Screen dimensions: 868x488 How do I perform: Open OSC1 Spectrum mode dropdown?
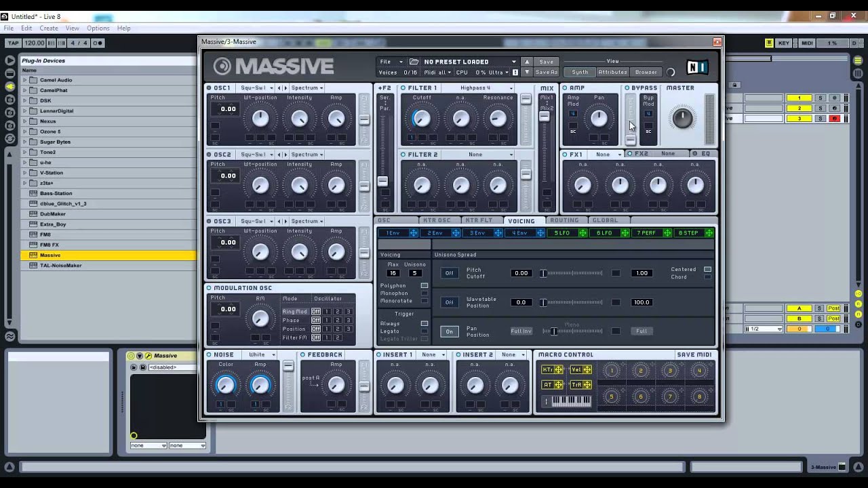click(x=307, y=88)
